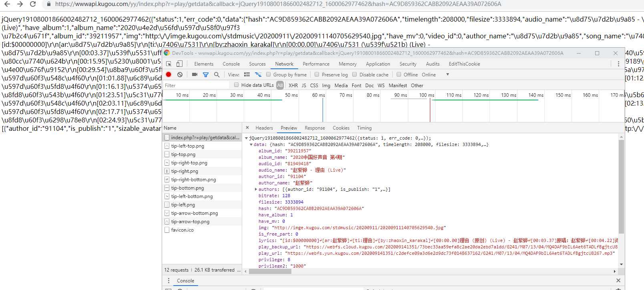Open the Security panel
Screen dimensions: 644x290
[408, 64]
